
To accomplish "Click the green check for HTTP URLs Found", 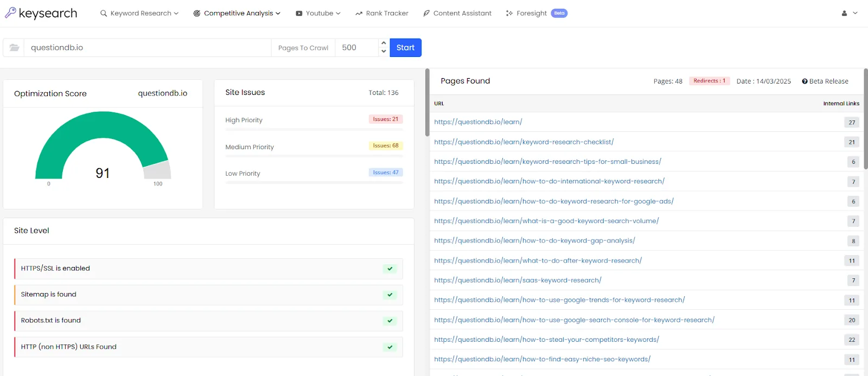I will tap(390, 347).
